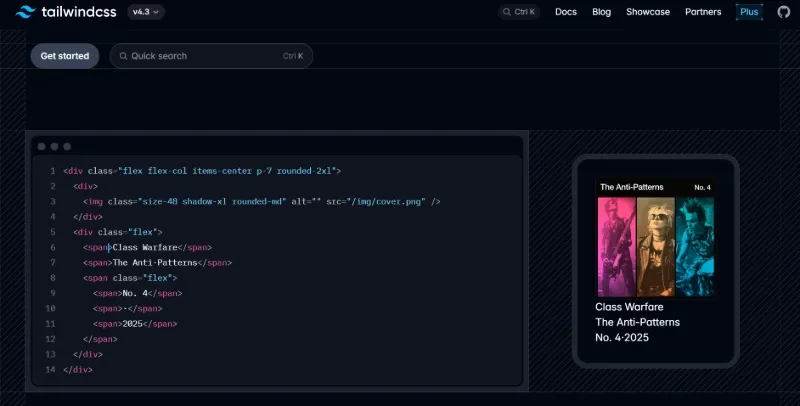Click the 'Class Warfare' span on line 6

147,247
